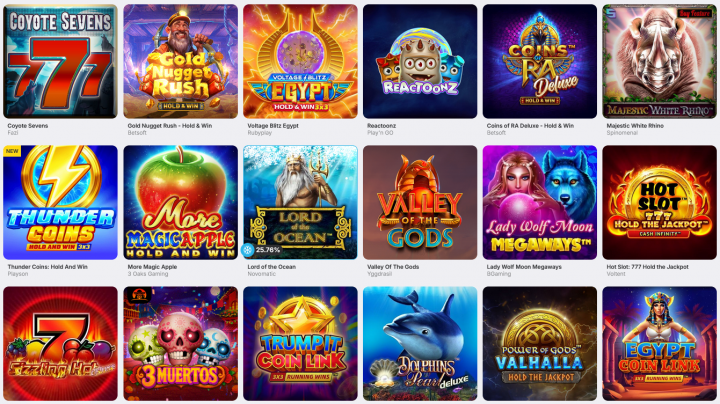Click the Coins of RA Deluxe tile
The height and width of the screenshot is (404, 720).
(540, 62)
